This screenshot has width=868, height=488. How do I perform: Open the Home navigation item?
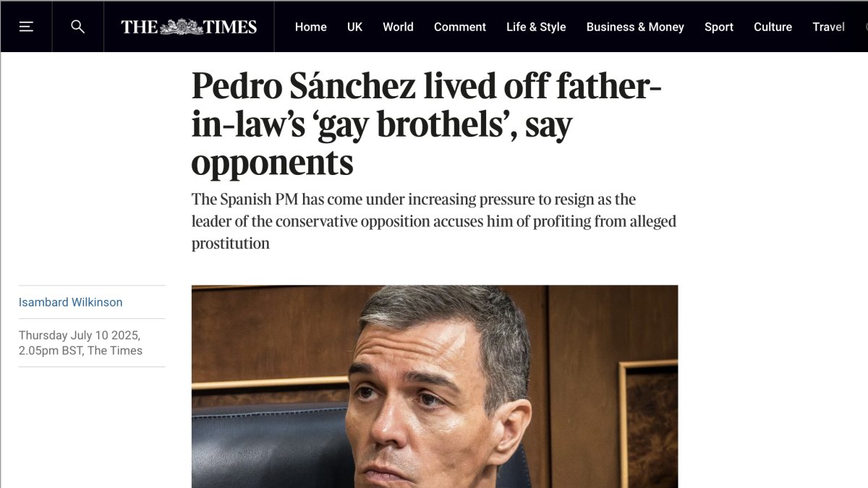pos(311,27)
